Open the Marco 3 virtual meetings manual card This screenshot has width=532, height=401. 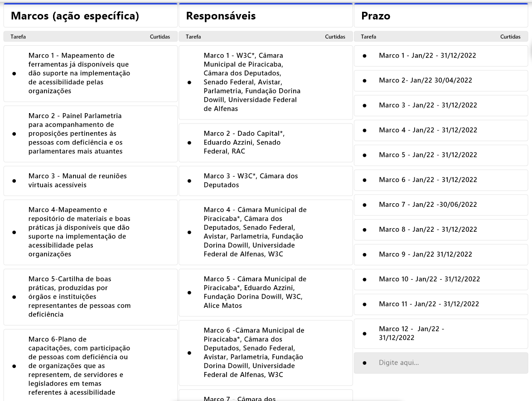tap(77, 181)
